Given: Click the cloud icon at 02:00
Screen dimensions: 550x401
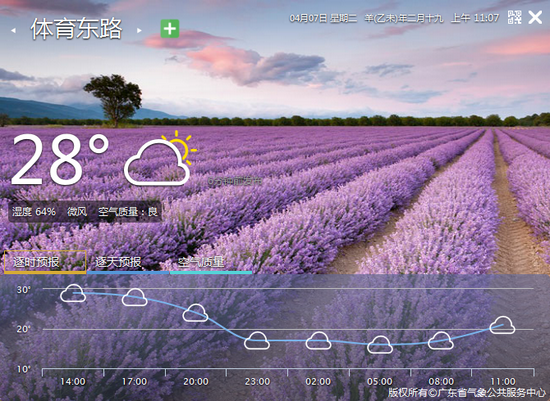Looking at the screenshot, I should coord(318,341).
